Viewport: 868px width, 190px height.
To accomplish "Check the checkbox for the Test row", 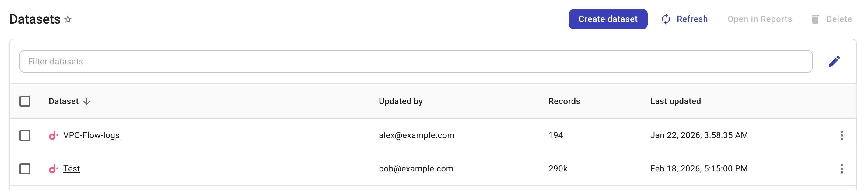I will pos(25,168).
